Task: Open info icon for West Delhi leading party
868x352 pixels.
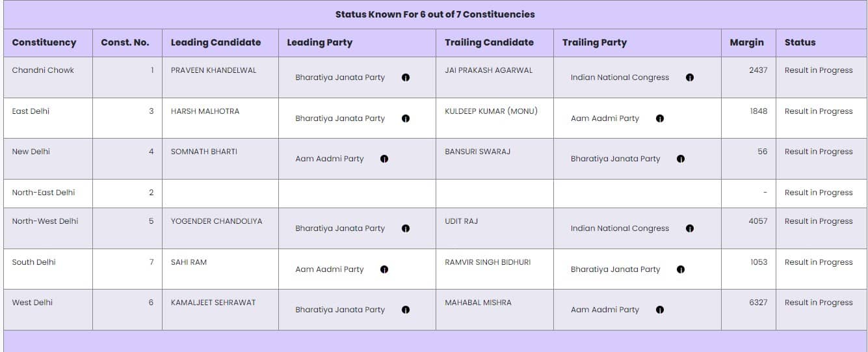Action: 406,310
